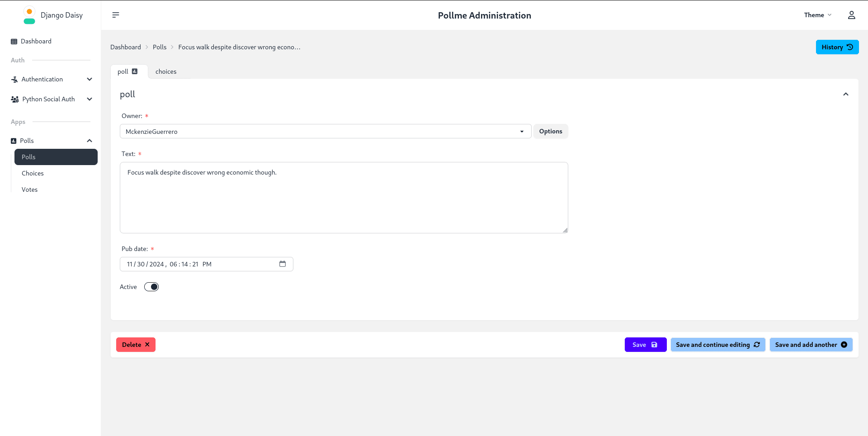
Task: Open the calendar picker for Pub date
Action: pyautogui.click(x=283, y=264)
